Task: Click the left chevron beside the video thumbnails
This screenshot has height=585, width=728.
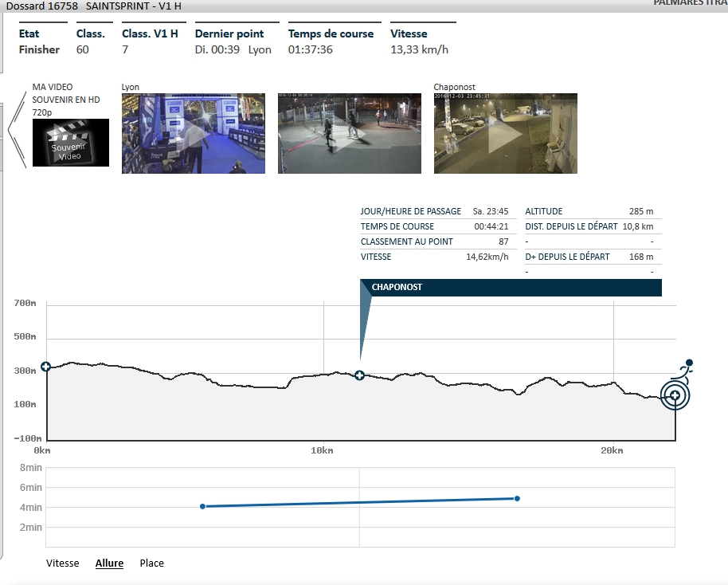Action: click(18, 130)
